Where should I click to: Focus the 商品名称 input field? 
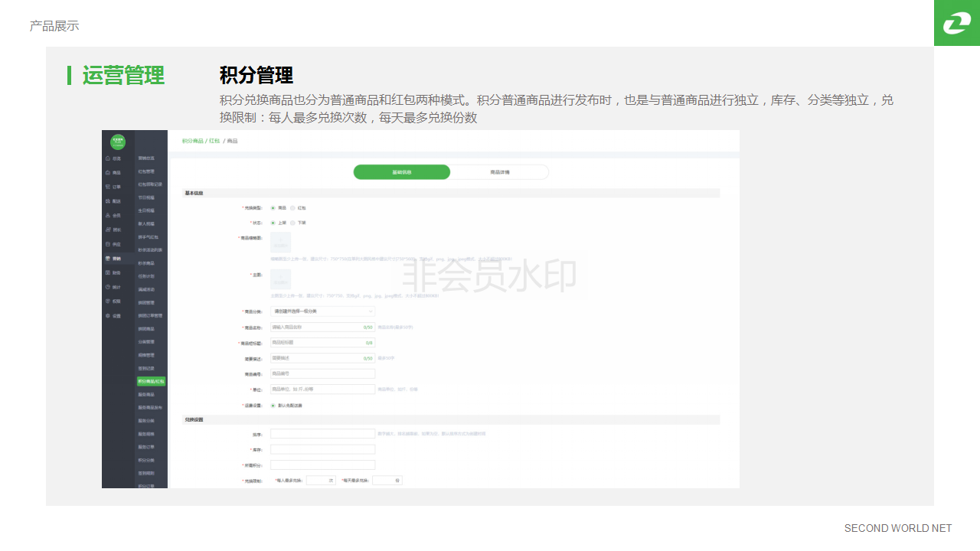[322, 327]
